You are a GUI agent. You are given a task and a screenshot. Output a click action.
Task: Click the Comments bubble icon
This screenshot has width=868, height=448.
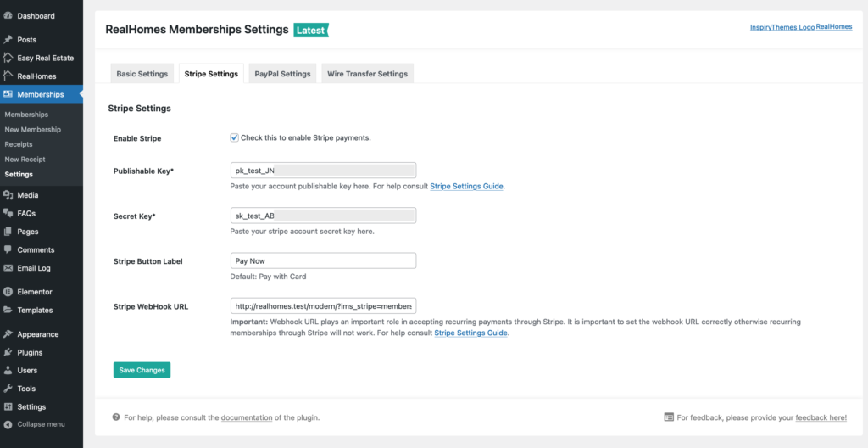tap(8, 249)
